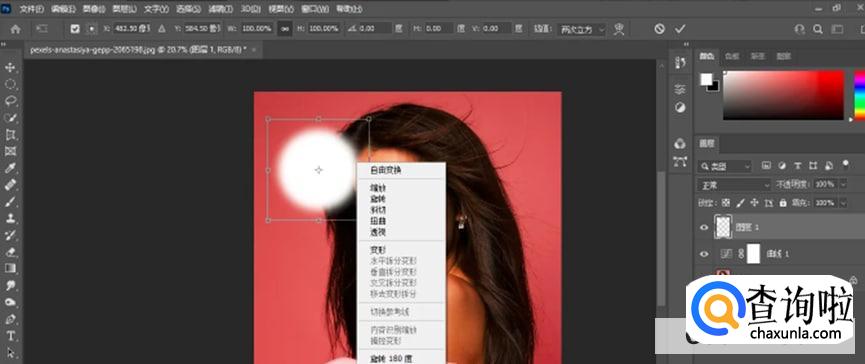Expand the right panel dock double-arrow
The width and height of the screenshot is (865, 364).
click(687, 45)
